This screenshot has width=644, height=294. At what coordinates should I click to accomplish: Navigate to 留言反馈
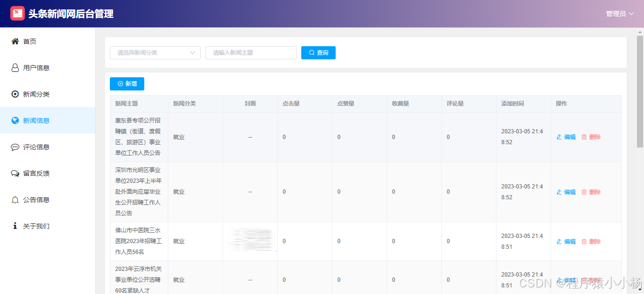[48, 173]
